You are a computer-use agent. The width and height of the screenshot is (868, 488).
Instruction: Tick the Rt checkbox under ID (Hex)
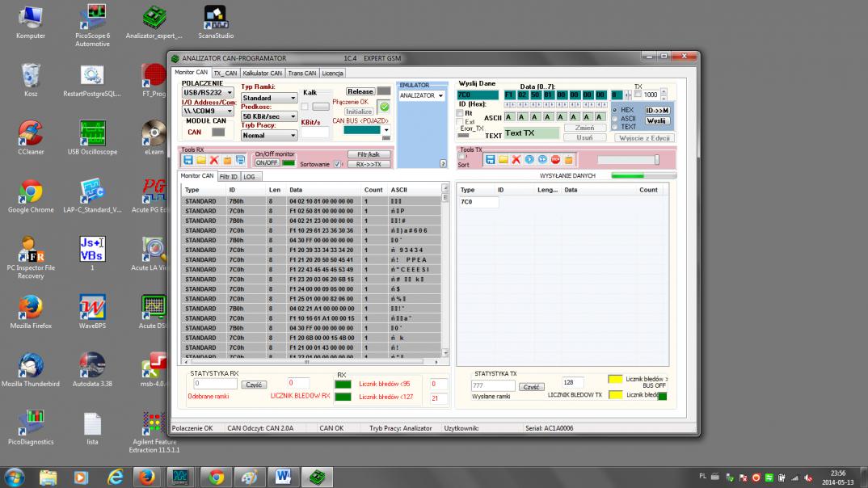click(461, 113)
